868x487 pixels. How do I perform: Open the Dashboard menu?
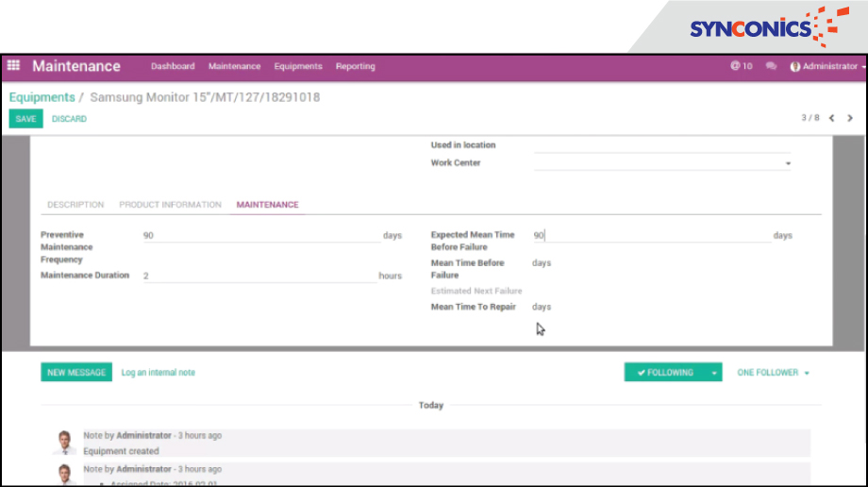(173, 66)
